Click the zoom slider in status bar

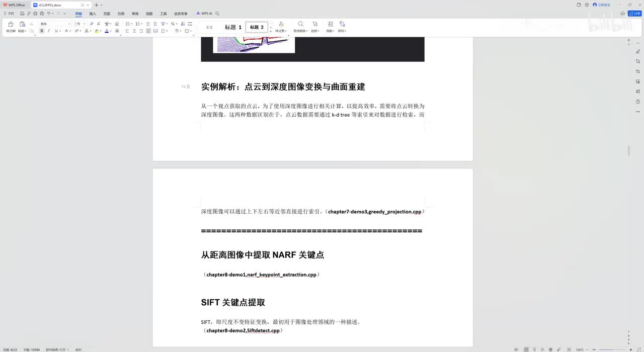[613, 349]
